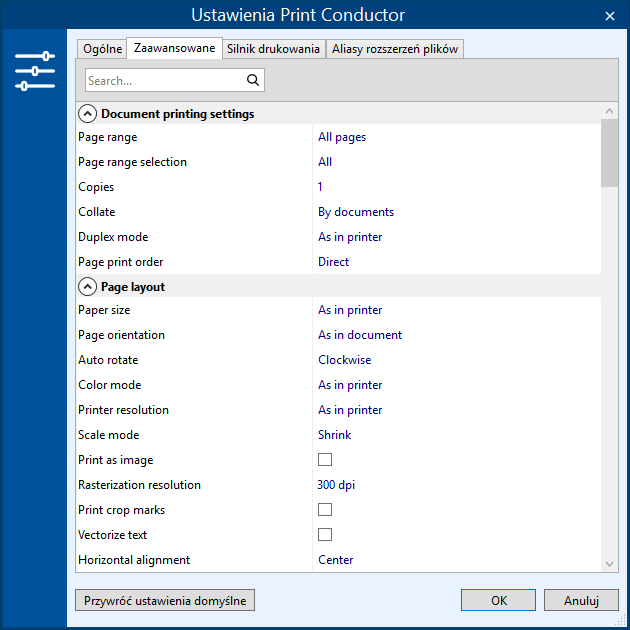
Task: Select the Vectorize text label
Action: 112,535
